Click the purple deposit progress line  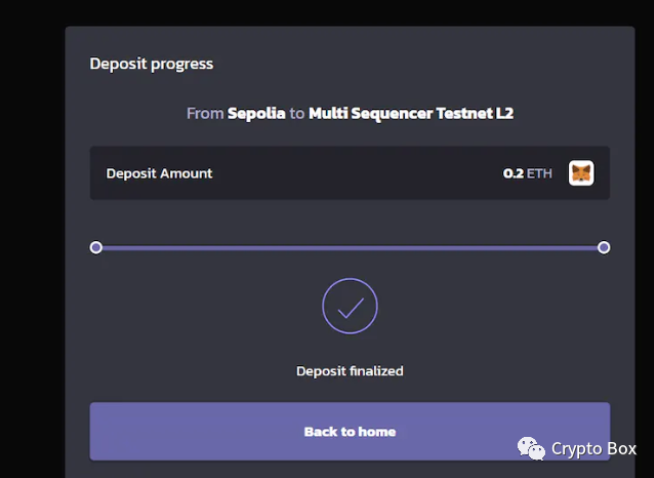[x=350, y=248]
